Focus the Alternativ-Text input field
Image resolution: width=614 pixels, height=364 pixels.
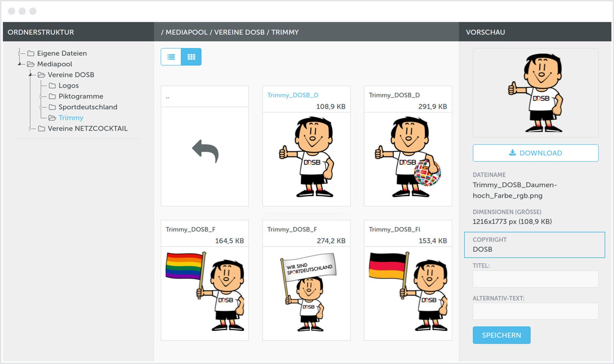coord(535,311)
